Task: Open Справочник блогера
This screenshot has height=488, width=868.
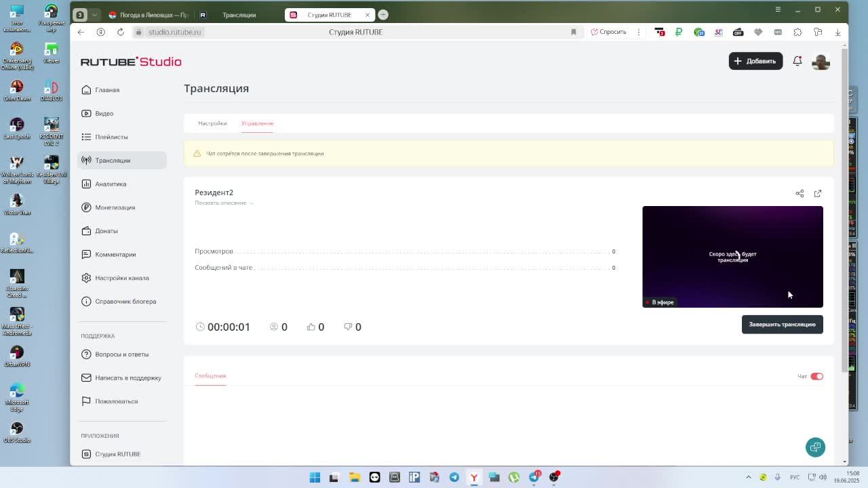Action: pos(121,302)
